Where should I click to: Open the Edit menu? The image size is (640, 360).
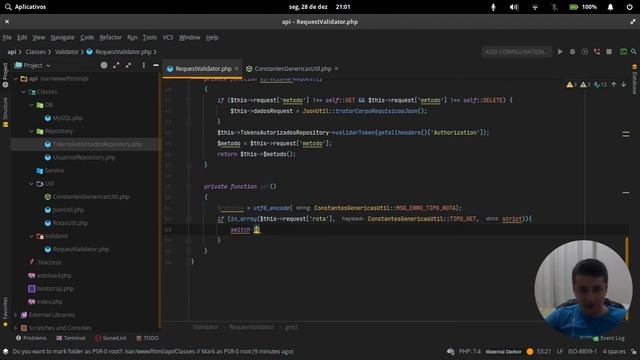coord(22,37)
